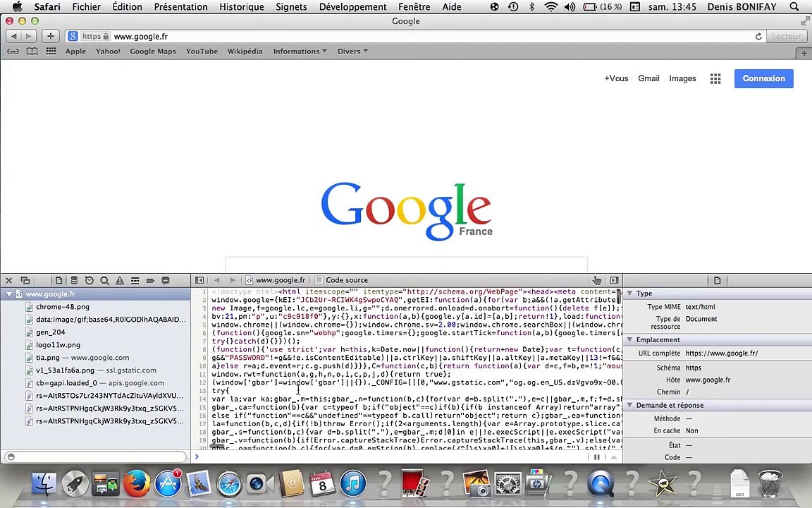Open the Présentation menu
Viewport: 812px width, 508px height.
(x=180, y=7)
